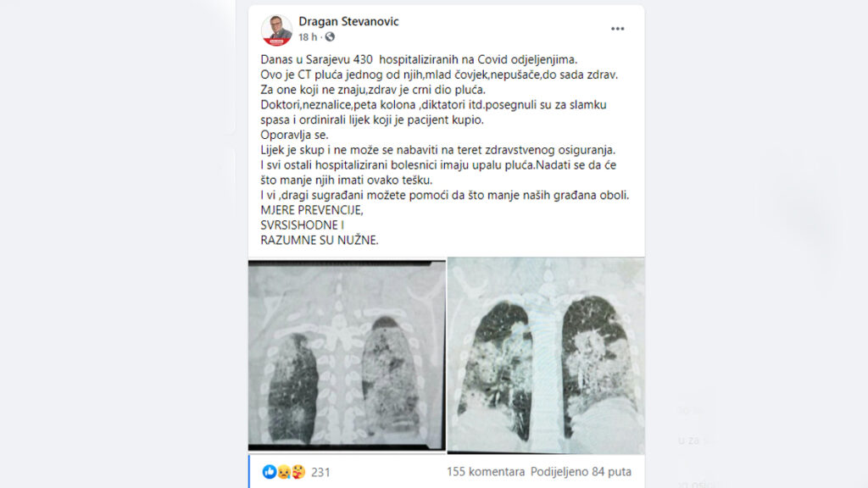Screen dimensions: 868x488
Task: Click the sentence about Lijek je skup
Action: 438,150
